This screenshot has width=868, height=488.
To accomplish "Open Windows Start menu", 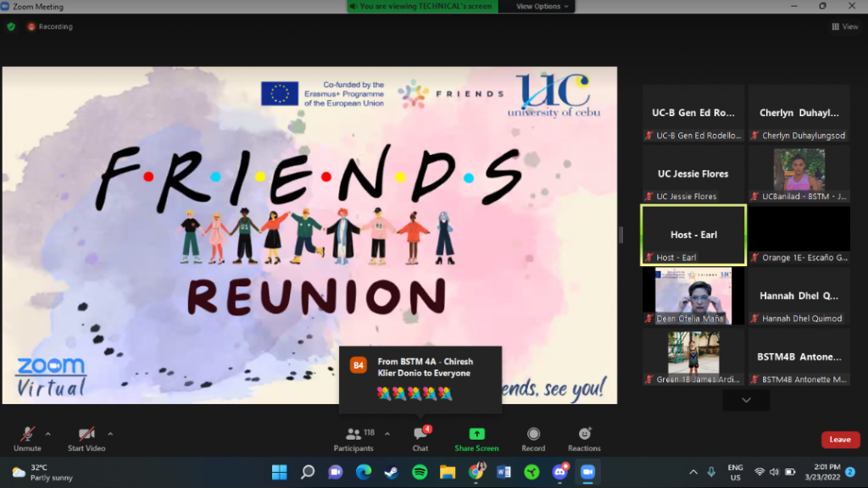I will 280,472.
